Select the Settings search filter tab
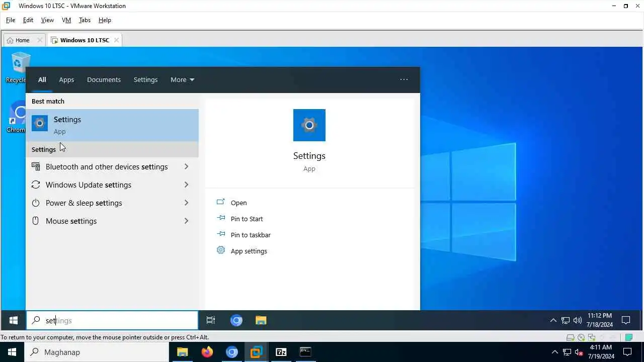Viewport: 644px width, 362px height. click(x=145, y=79)
